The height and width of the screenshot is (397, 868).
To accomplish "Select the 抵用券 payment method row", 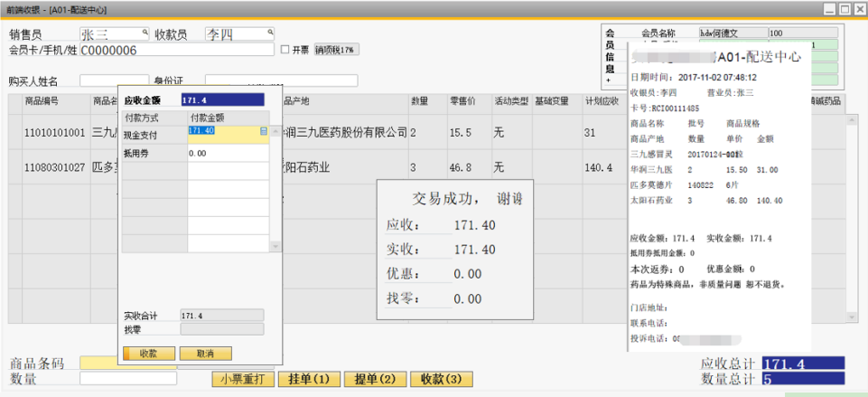I will coord(154,154).
